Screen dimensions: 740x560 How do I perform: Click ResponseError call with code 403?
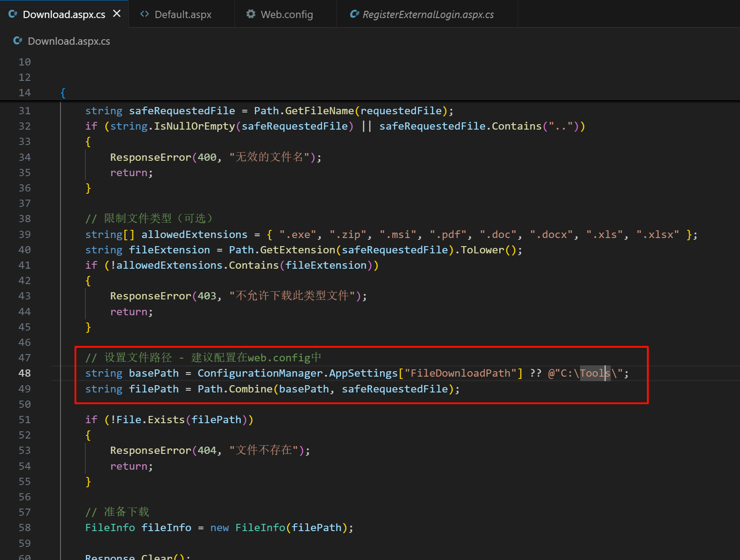click(x=150, y=296)
